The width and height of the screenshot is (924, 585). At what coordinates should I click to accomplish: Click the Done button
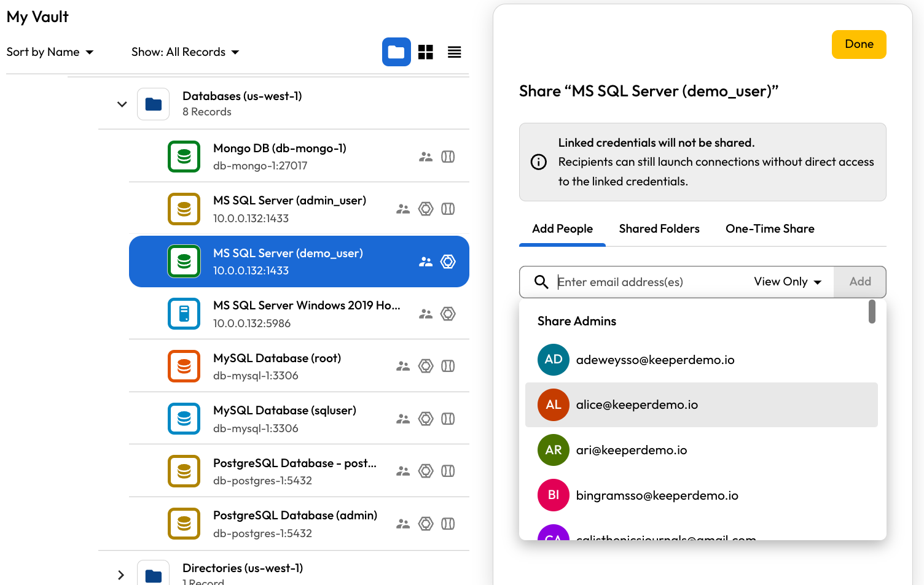click(x=859, y=44)
